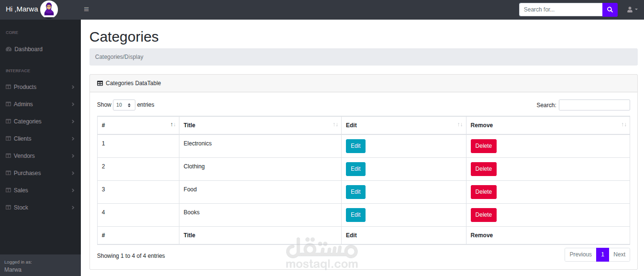Expand the Vendors menu chevron
Screen dimensions: 644x276
click(73, 156)
